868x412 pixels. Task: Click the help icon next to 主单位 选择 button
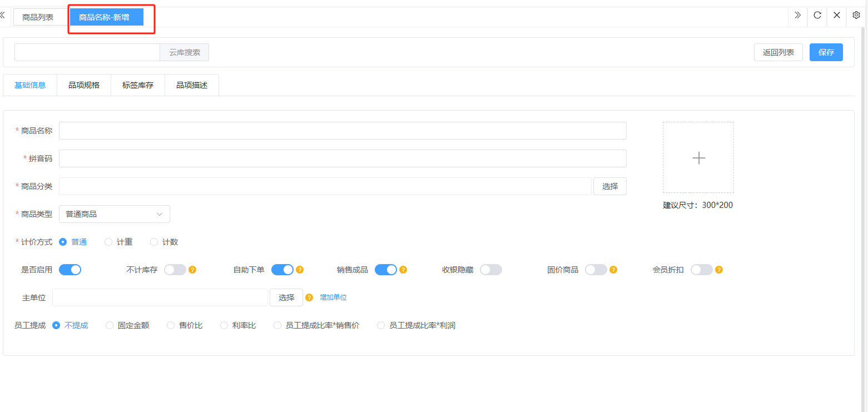coord(309,297)
